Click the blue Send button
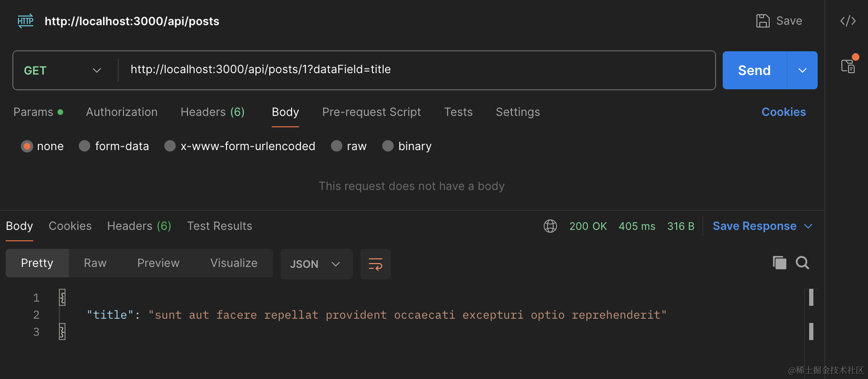Image resolution: width=868 pixels, height=379 pixels. pos(754,70)
